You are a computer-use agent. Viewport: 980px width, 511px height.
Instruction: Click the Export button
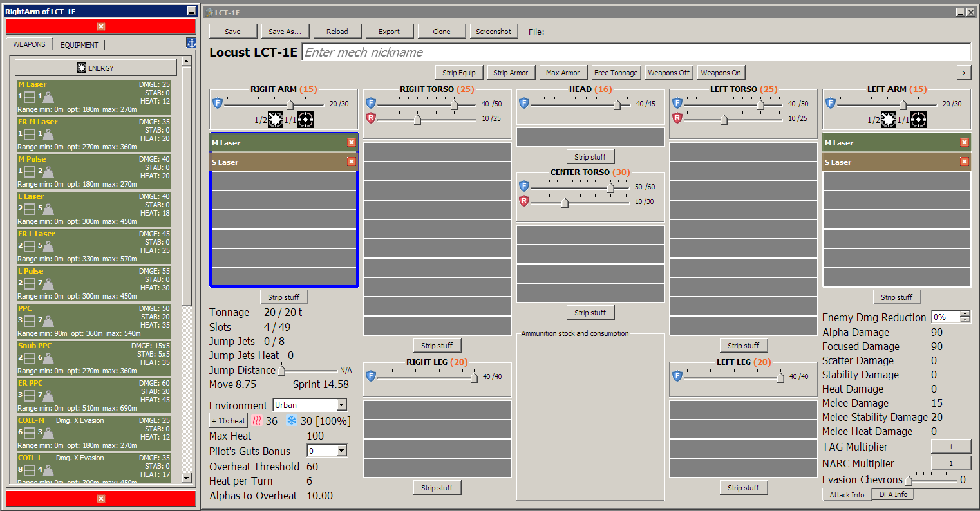pos(390,32)
